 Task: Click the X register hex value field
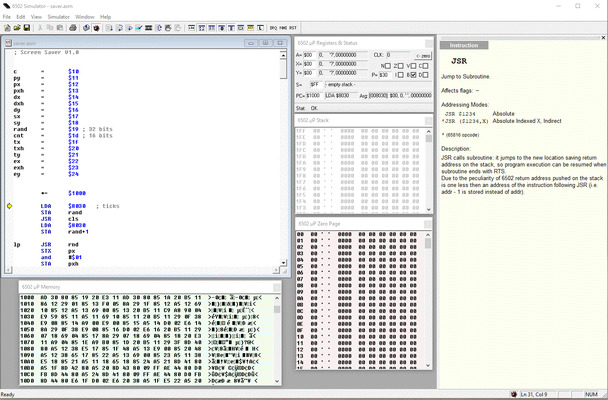[x=310, y=64]
